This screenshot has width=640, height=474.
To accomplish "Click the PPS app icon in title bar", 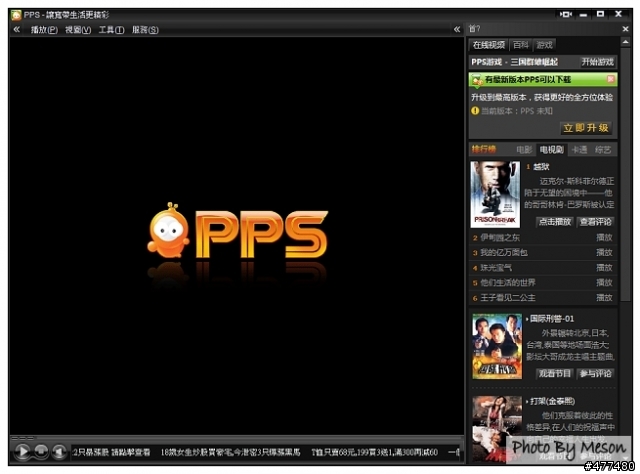I will [16, 15].
